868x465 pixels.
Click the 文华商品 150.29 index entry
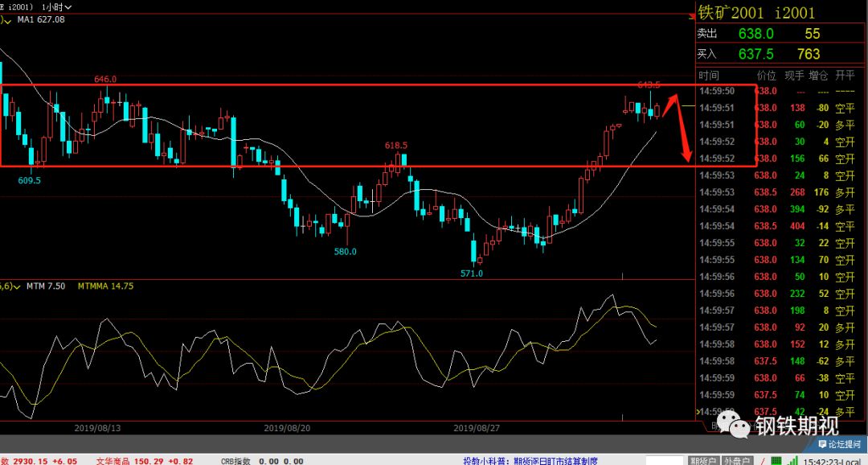point(145,460)
